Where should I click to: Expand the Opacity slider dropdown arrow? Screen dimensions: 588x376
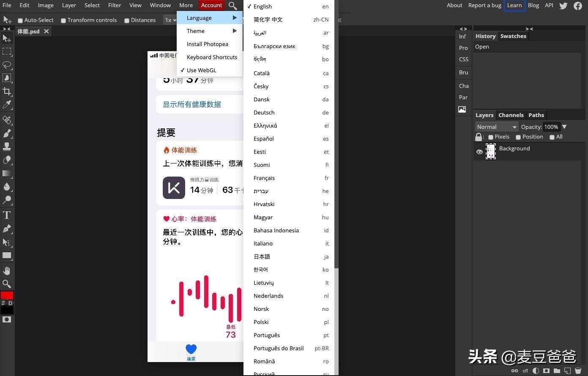coord(564,127)
